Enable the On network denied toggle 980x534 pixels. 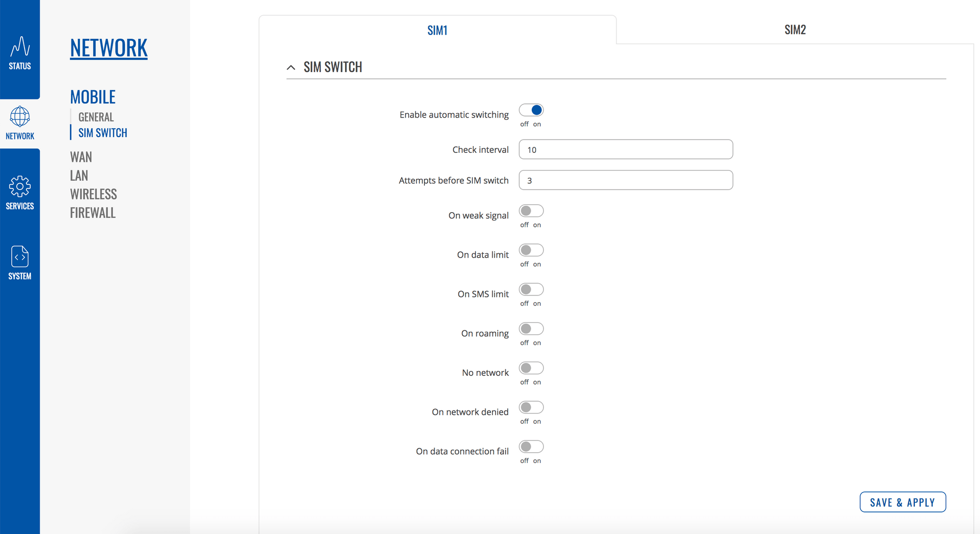[531, 407]
